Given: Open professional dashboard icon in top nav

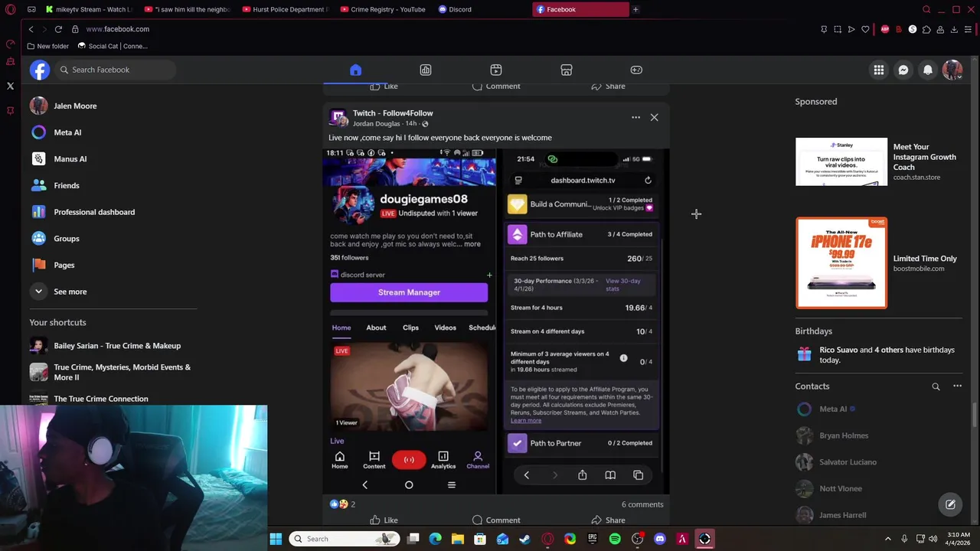Looking at the screenshot, I should tap(426, 70).
